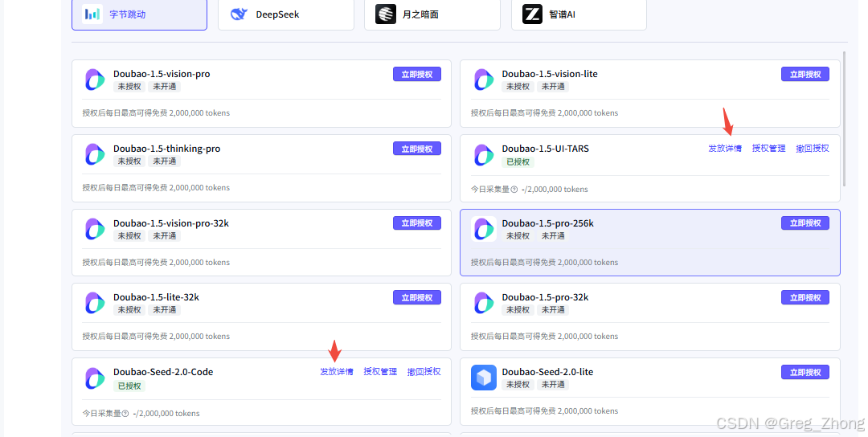Screen dimensions: 868x437
Task: Click 撤回授权 for Doubao-1.5-UI-TARS
Action: point(812,149)
